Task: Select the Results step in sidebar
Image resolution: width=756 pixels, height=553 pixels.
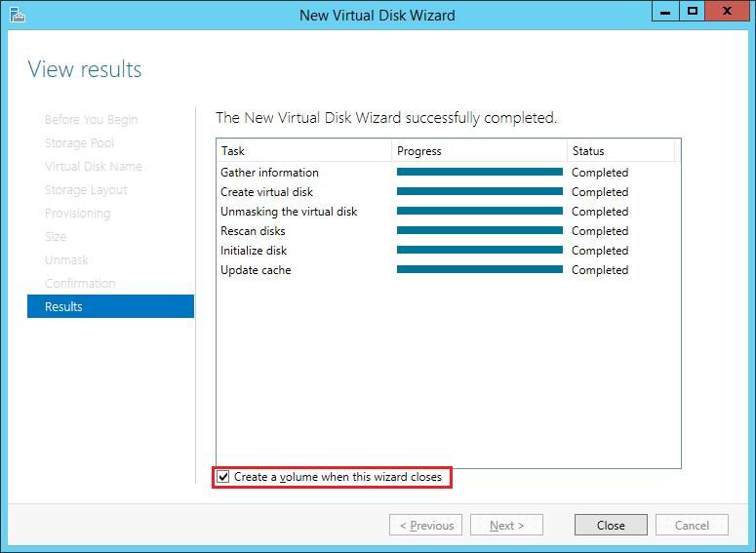Action: tap(110, 306)
